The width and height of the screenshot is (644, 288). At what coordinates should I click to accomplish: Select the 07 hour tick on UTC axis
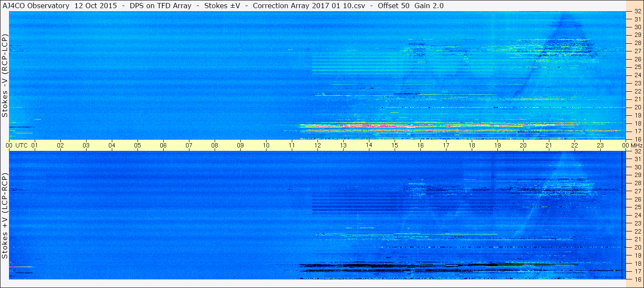[x=189, y=145]
